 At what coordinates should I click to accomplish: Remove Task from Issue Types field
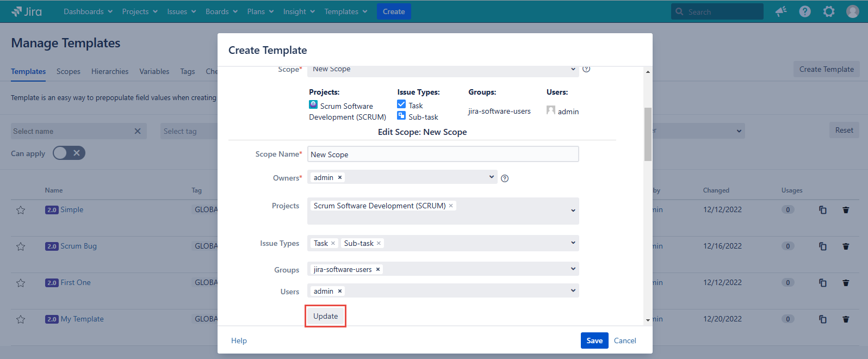coord(333,244)
